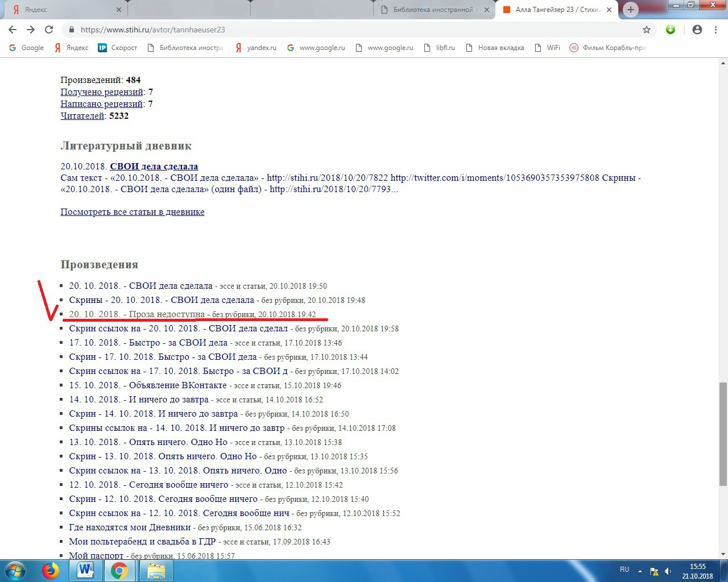Open File Explorer from the taskbar
This screenshot has height=582, width=728.
tap(156, 570)
